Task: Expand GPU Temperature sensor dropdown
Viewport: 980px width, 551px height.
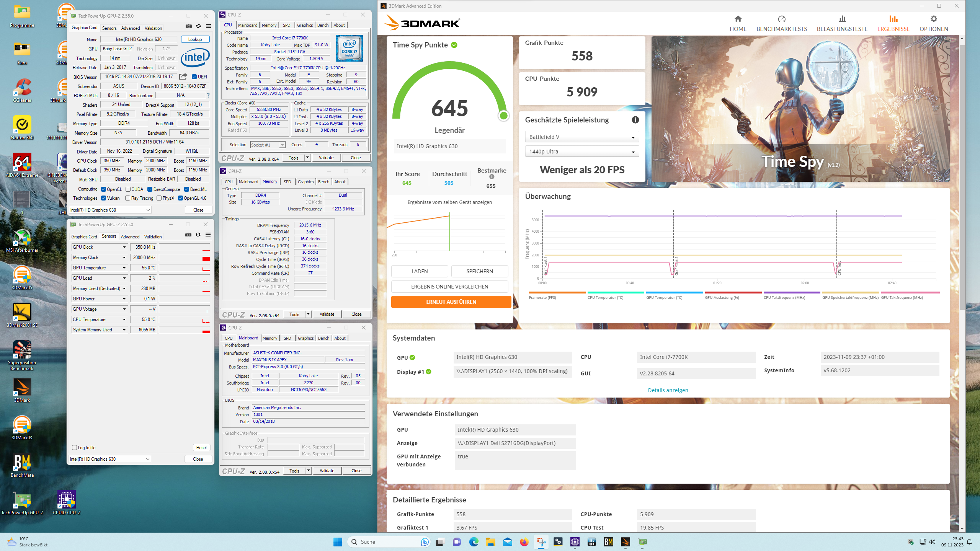Action: click(x=124, y=268)
